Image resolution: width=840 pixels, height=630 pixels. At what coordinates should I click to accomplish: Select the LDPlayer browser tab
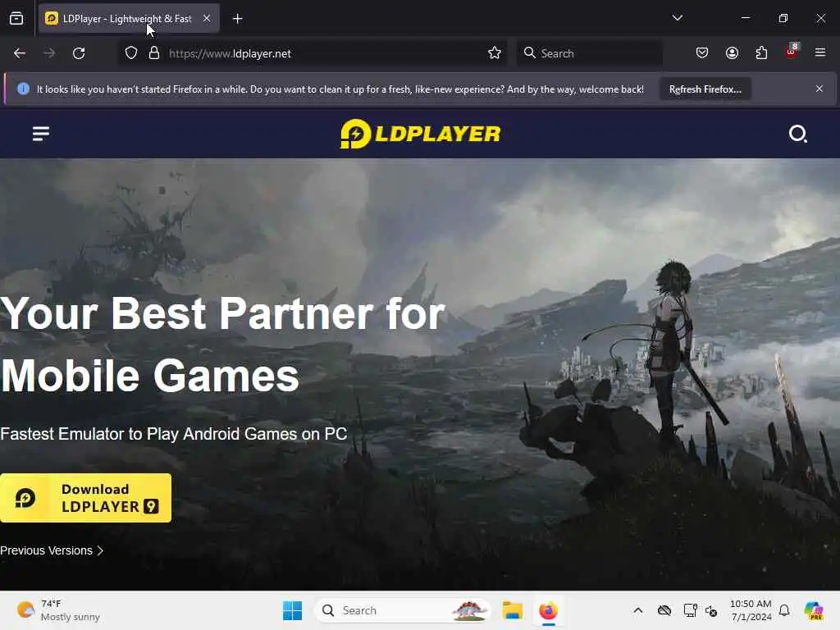[x=127, y=19]
